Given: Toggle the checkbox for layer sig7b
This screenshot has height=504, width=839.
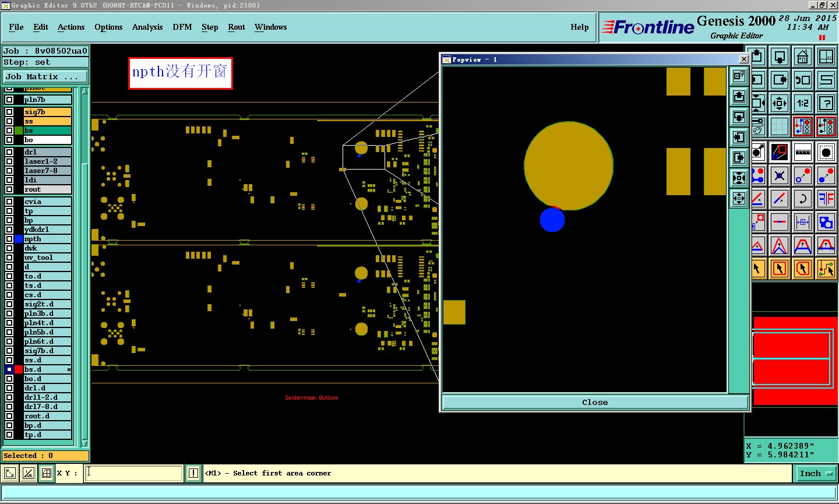Looking at the screenshot, I should pyautogui.click(x=9, y=112).
